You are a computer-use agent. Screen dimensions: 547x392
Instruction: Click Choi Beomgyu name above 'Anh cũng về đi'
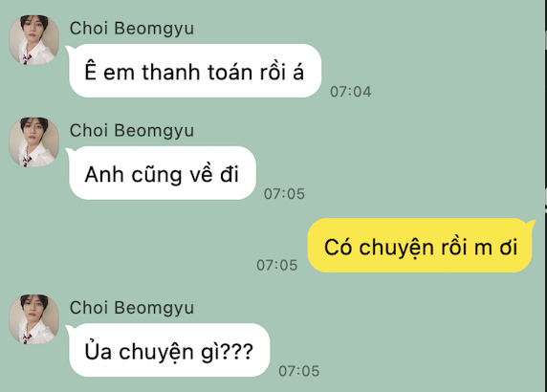point(132,130)
